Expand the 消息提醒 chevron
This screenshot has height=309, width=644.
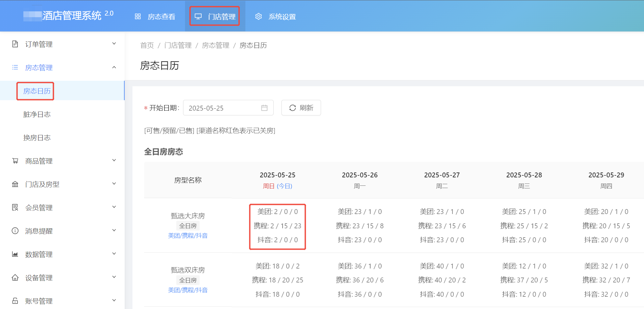pyautogui.click(x=114, y=231)
